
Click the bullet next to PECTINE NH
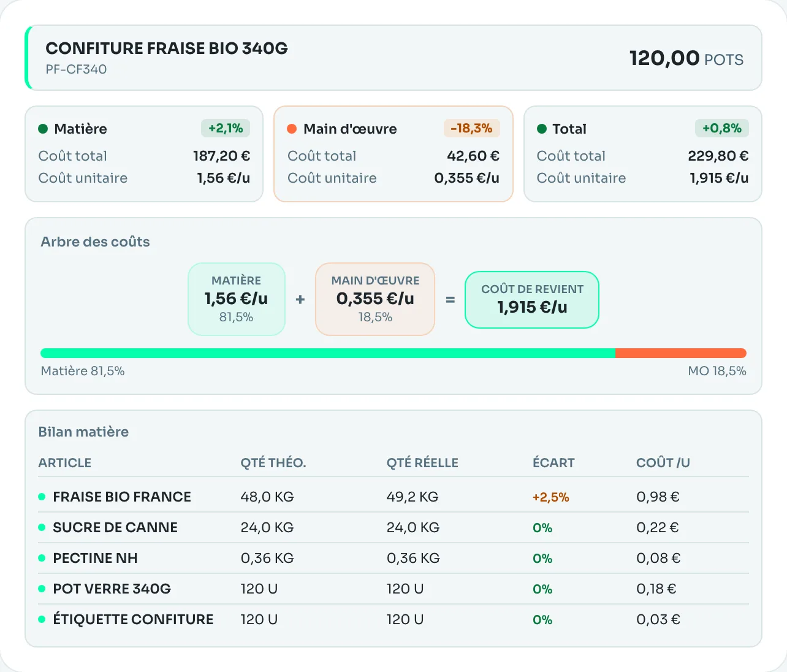[42, 558]
